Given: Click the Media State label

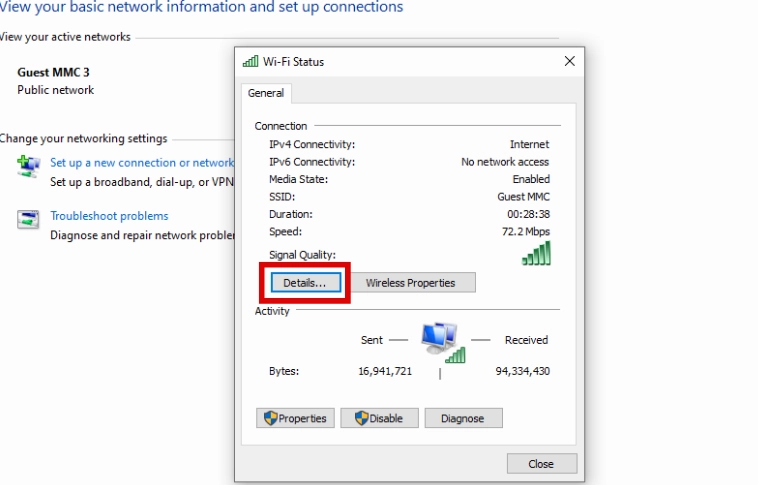Looking at the screenshot, I should click(x=298, y=179).
